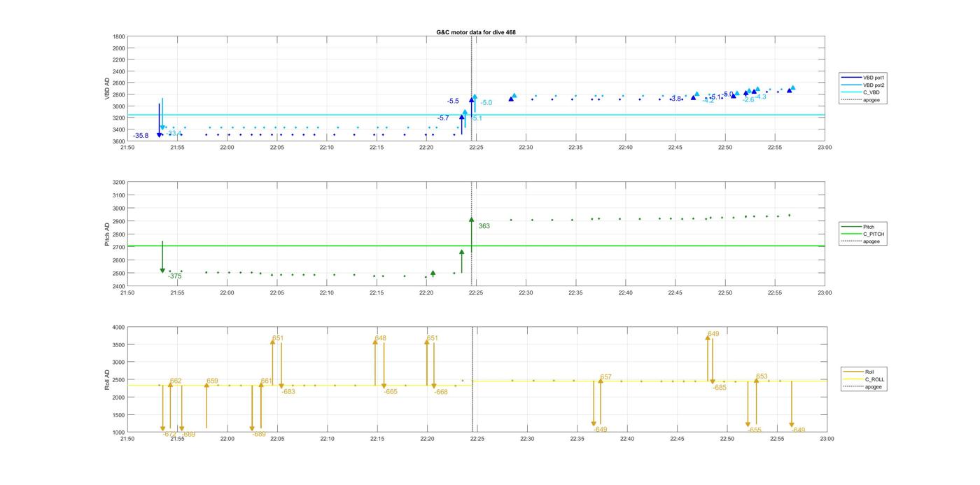This screenshot has height=485, width=980.
Task: Click the '-5.5' data label
Action: pos(453,101)
